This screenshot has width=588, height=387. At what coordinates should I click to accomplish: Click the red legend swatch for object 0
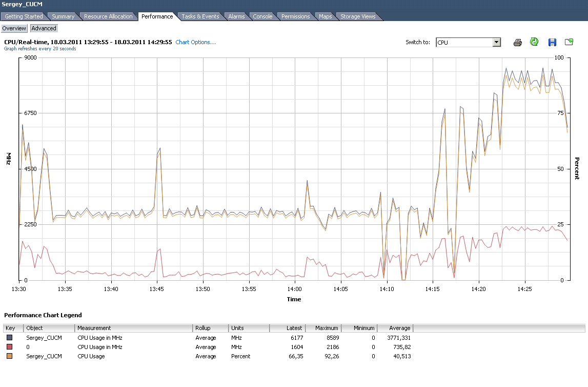9,347
